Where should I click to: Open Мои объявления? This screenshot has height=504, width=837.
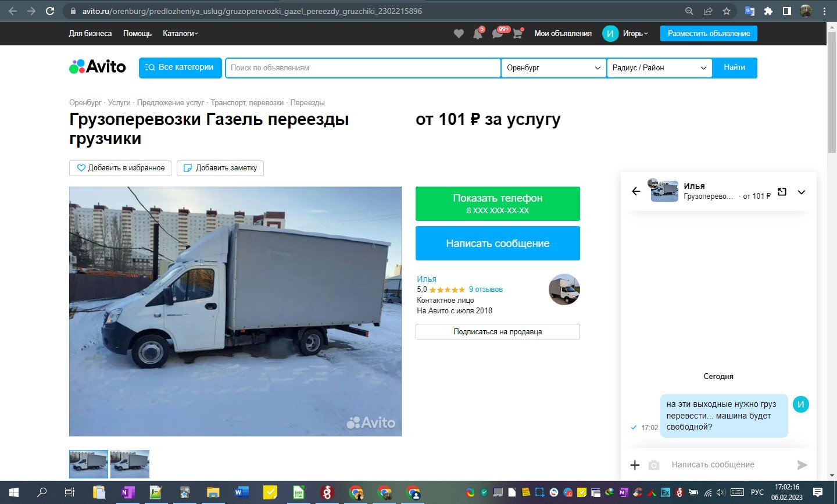coord(563,34)
